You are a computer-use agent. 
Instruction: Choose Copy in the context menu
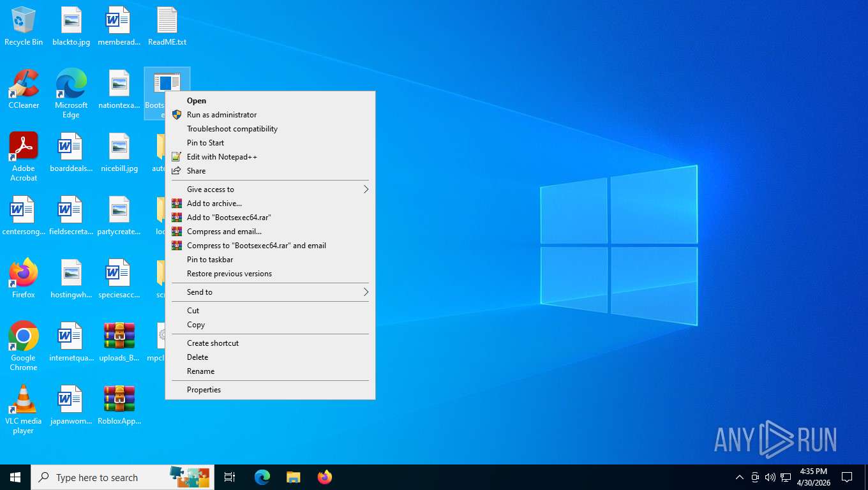pos(271,325)
